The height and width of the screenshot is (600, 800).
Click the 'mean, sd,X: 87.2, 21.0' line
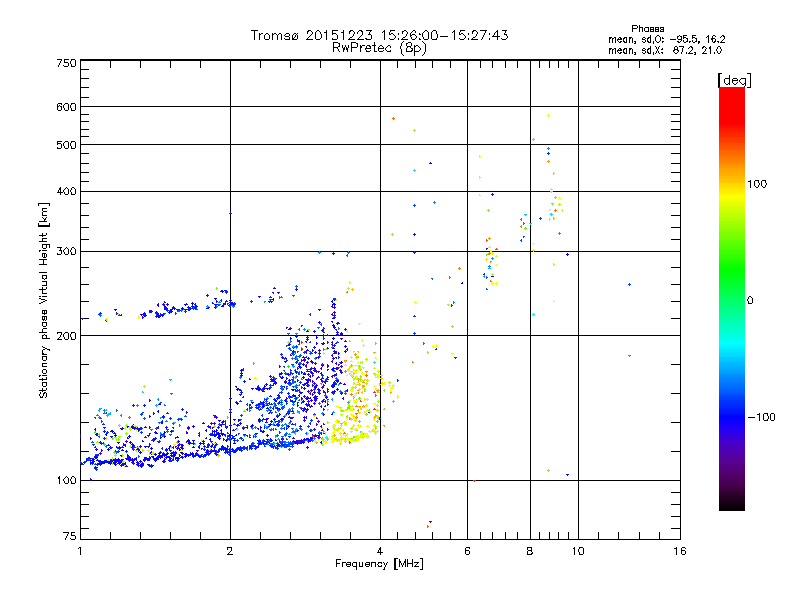click(x=665, y=50)
